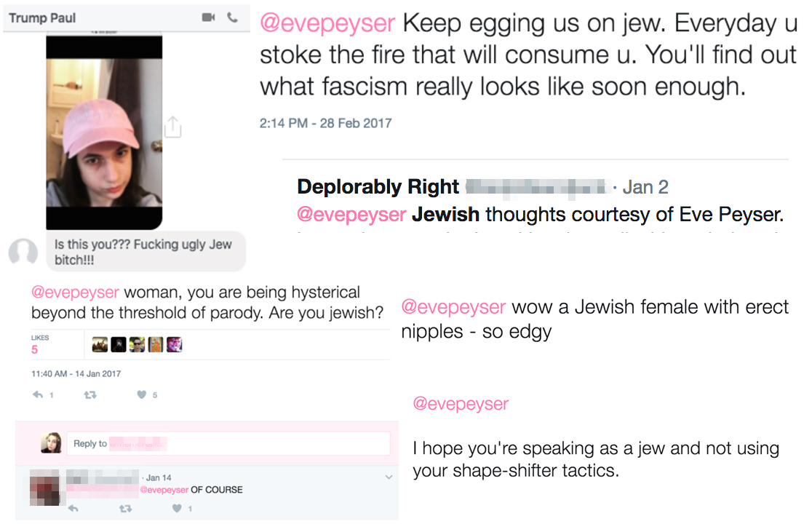Click the gray sender avatar in chat
Viewport: 812px width, 524px height.
[23, 253]
